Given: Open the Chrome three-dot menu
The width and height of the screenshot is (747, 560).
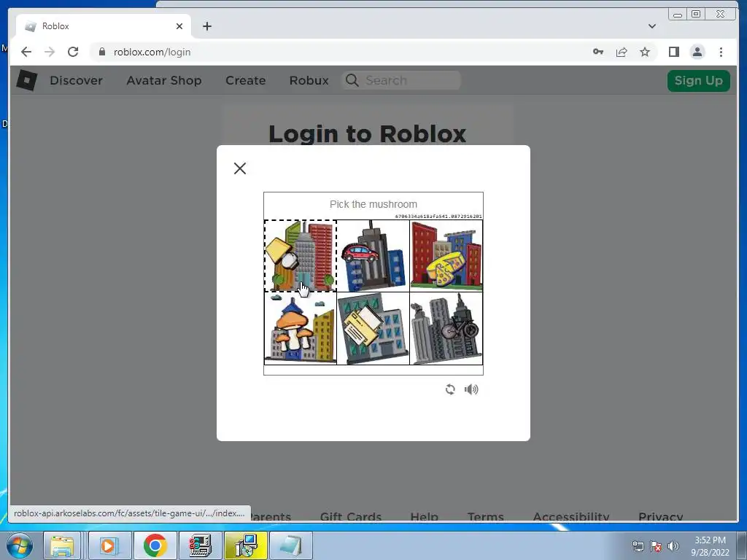Looking at the screenshot, I should click(x=721, y=52).
